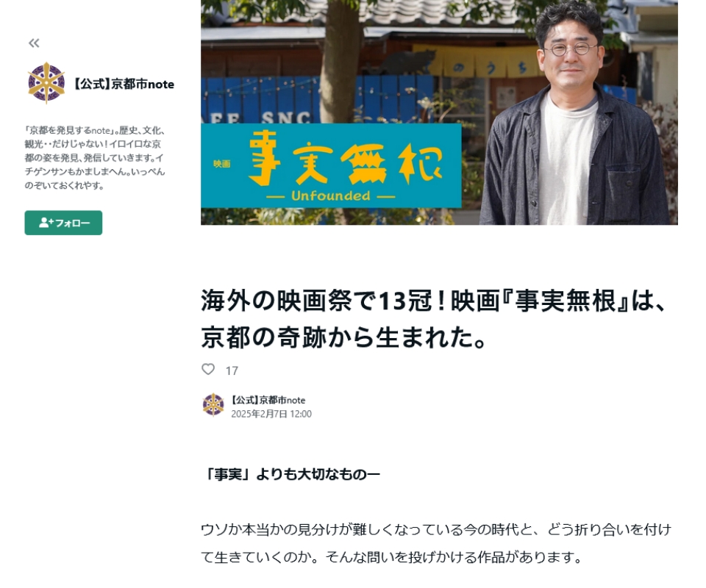The image size is (706, 588).
Task: Open the Kyoto City emblem logo in sidebar
Action: [x=46, y=83]
